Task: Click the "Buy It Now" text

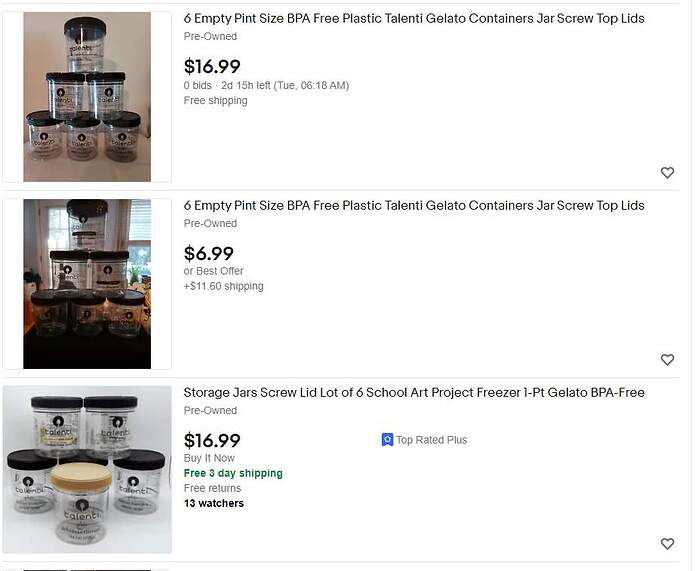Action: [x=208, y=458]
